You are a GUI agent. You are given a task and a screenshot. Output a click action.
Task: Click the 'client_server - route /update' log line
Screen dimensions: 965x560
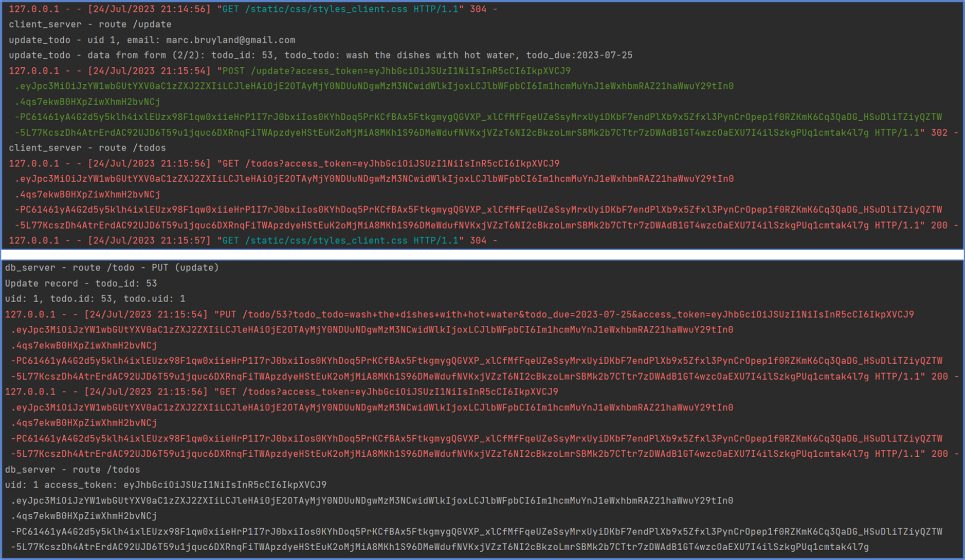(90, 25)
